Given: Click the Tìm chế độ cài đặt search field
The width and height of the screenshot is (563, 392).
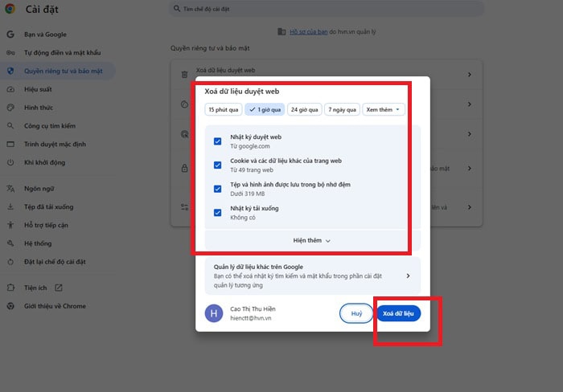Looking at the screenshot, I should point(326,9).
